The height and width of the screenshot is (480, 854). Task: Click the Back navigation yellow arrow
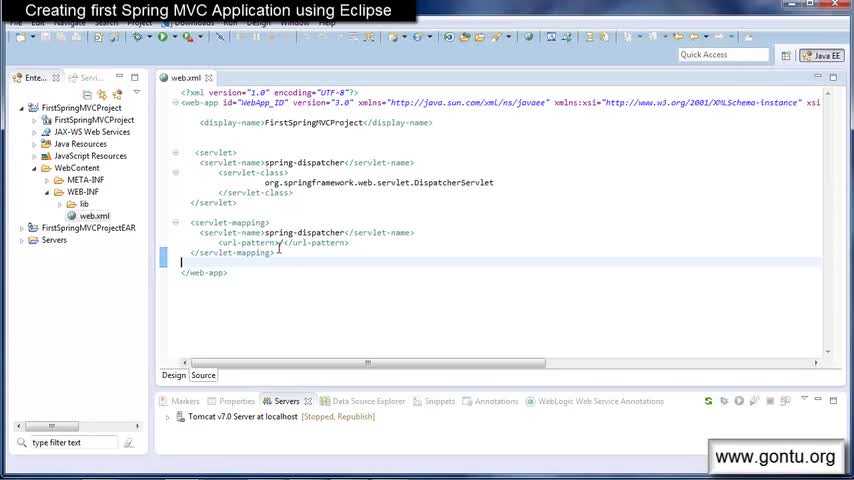694,37
